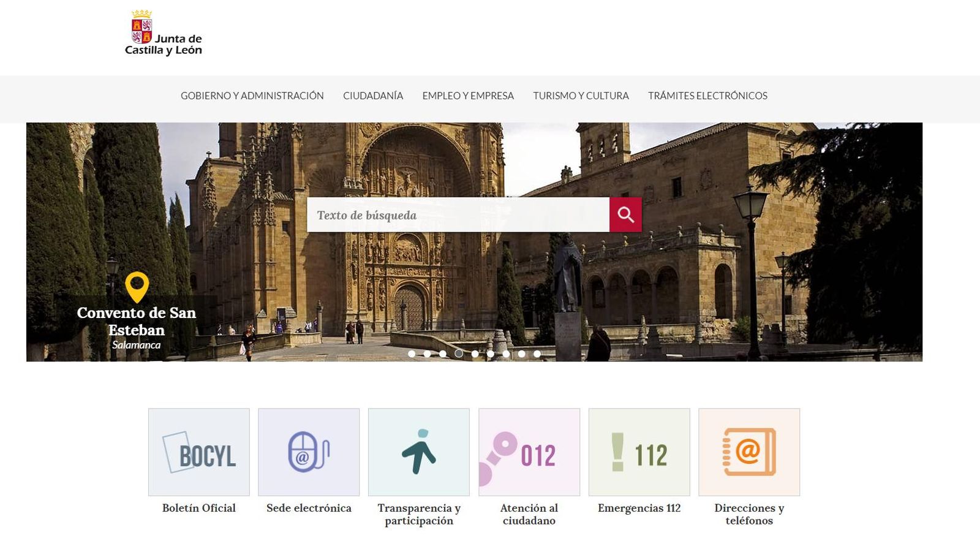Click the Emergencias 112 text link

click(x=639, y=508)
